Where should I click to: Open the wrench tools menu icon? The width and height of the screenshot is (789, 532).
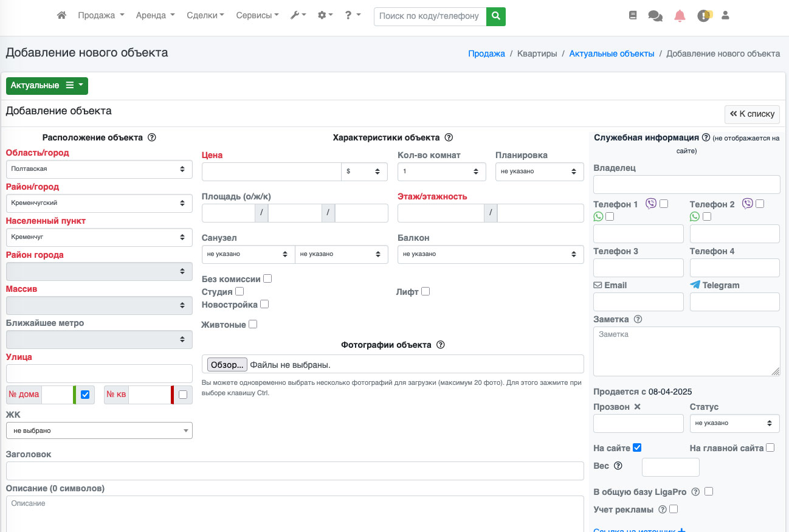click(298, 16)
